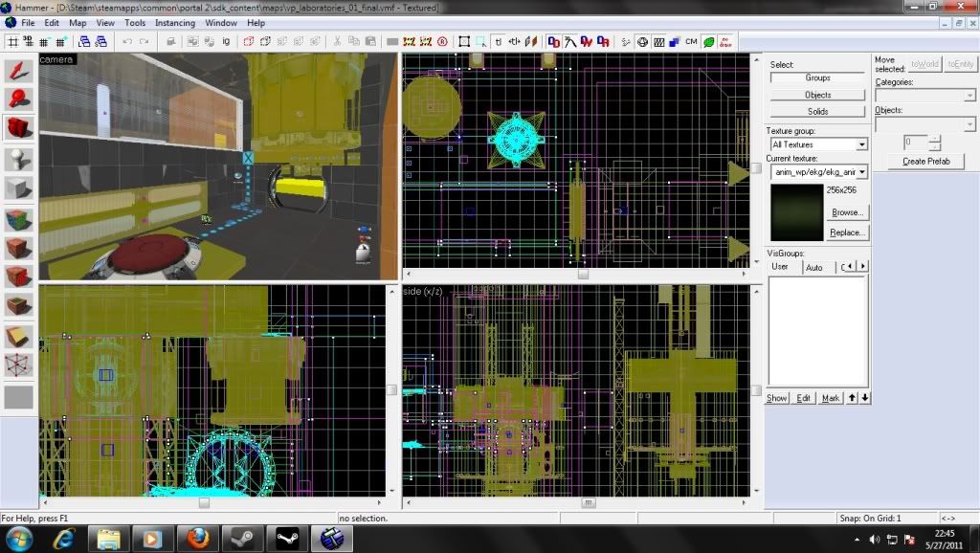The height and width of the screenshot is (553, 980).
Task: Select the Magnify tool
Action: tap(19, 99)
